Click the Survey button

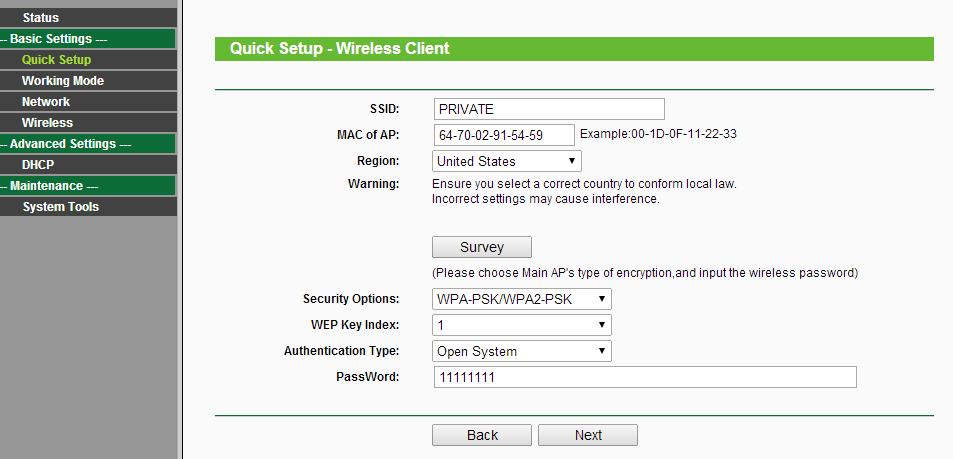coord(482,247)
